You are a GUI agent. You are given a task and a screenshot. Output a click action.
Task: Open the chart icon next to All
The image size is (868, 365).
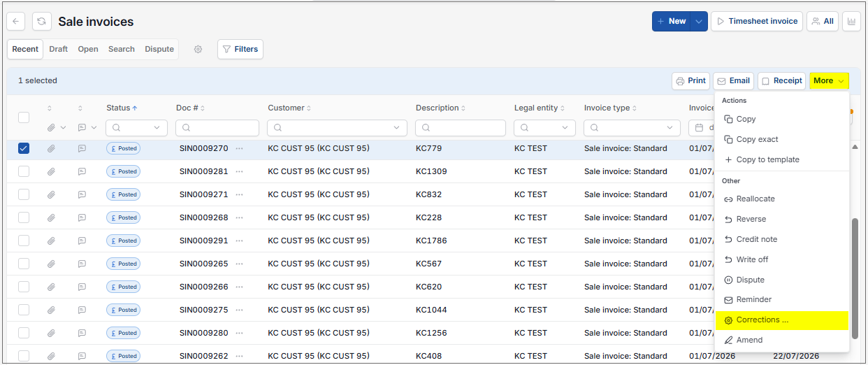point(851,22)
